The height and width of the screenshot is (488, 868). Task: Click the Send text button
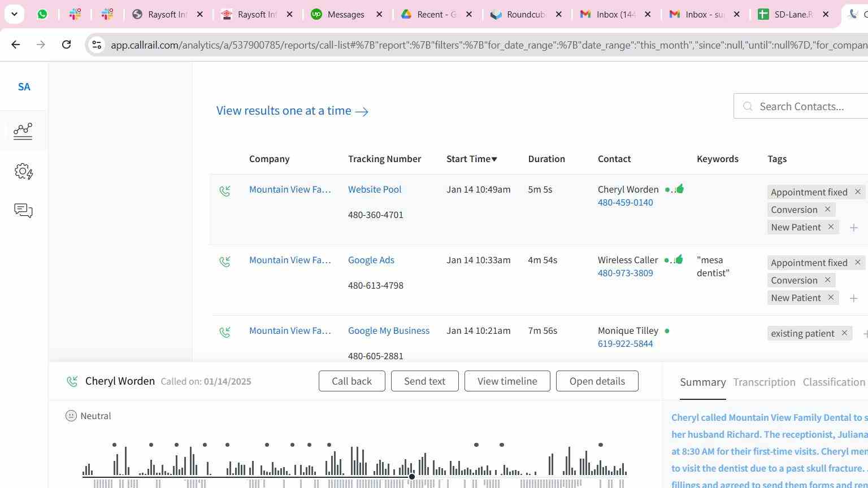424,381
